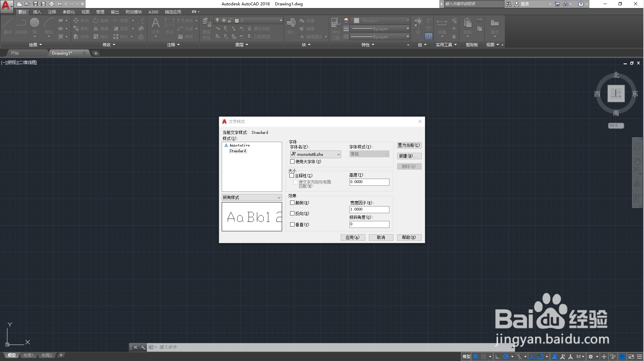Click the Save disk icon
644x361 pixels.
point(36,4)
